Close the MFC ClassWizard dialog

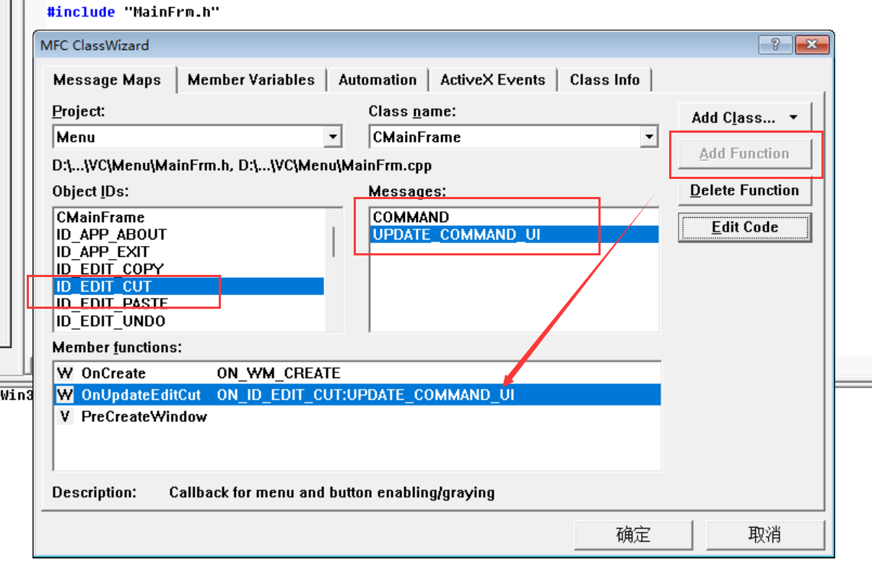(x=812, y=45)
